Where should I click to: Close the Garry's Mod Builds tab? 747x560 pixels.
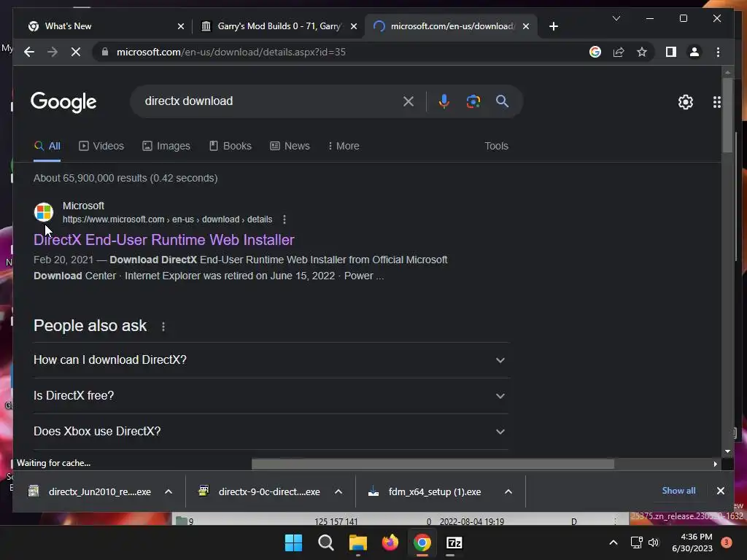354,26
